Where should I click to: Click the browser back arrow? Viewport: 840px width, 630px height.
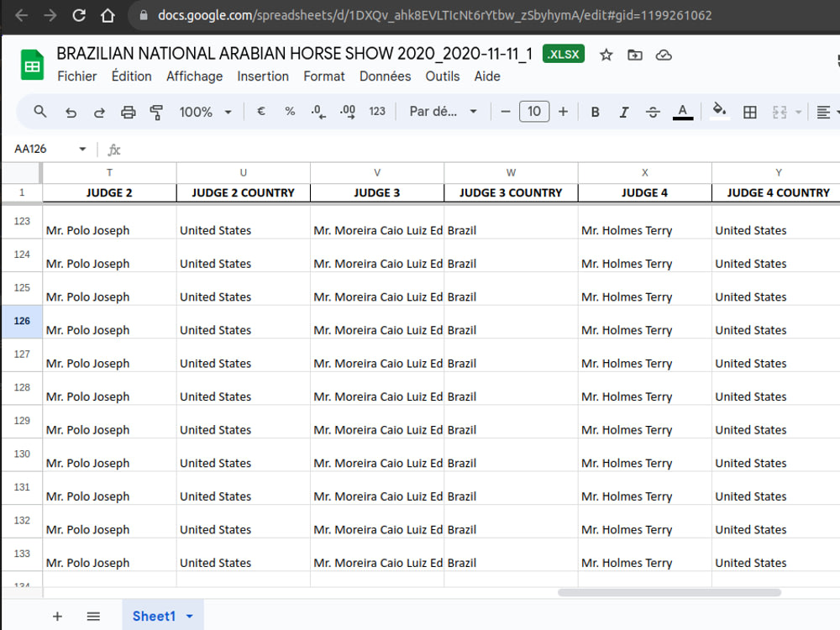coord(22,15)
